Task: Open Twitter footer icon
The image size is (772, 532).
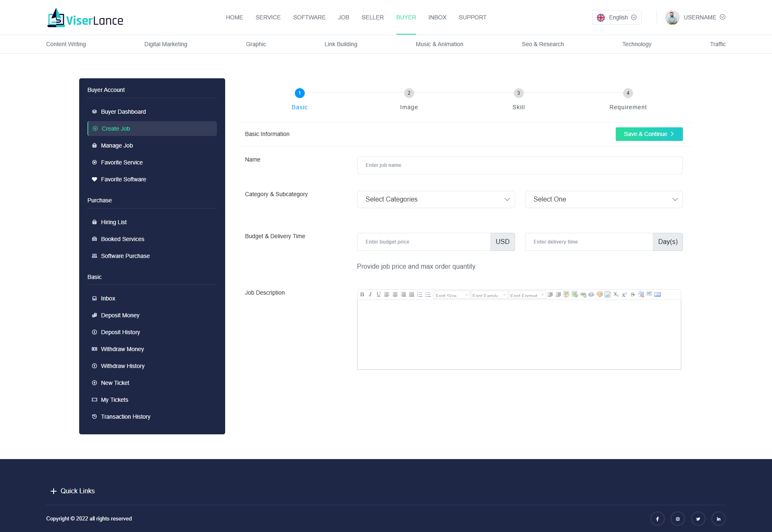Action: coord(698,519)
